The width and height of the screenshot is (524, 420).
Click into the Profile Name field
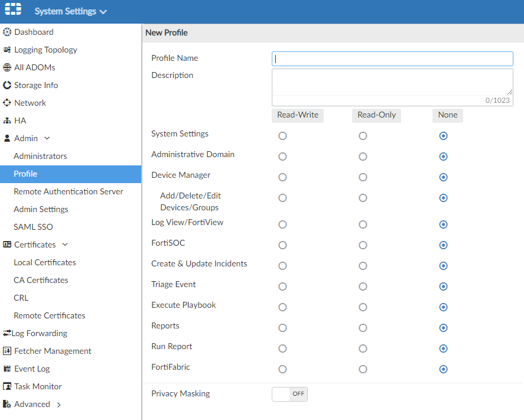click(x=392, y=58)
